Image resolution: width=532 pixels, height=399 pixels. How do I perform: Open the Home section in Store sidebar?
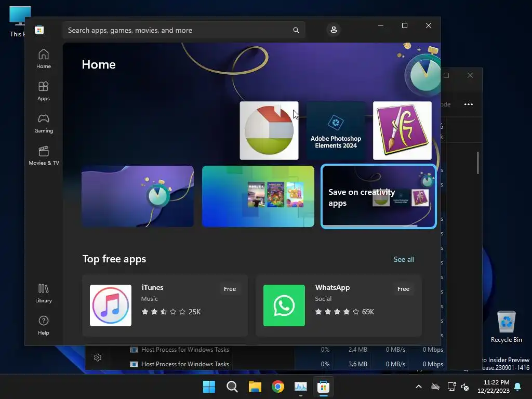pos(44,59)
